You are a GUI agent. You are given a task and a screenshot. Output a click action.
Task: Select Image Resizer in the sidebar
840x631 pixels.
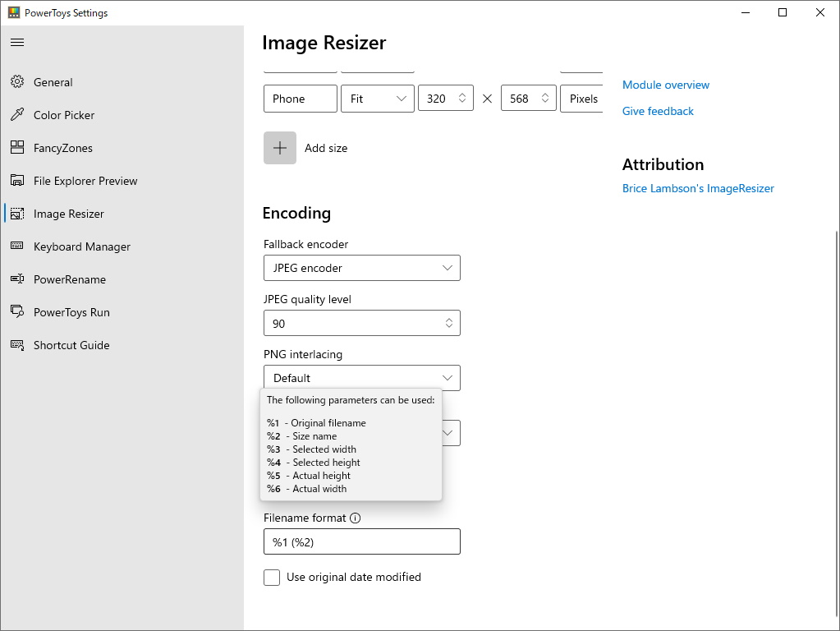[69, 214]
